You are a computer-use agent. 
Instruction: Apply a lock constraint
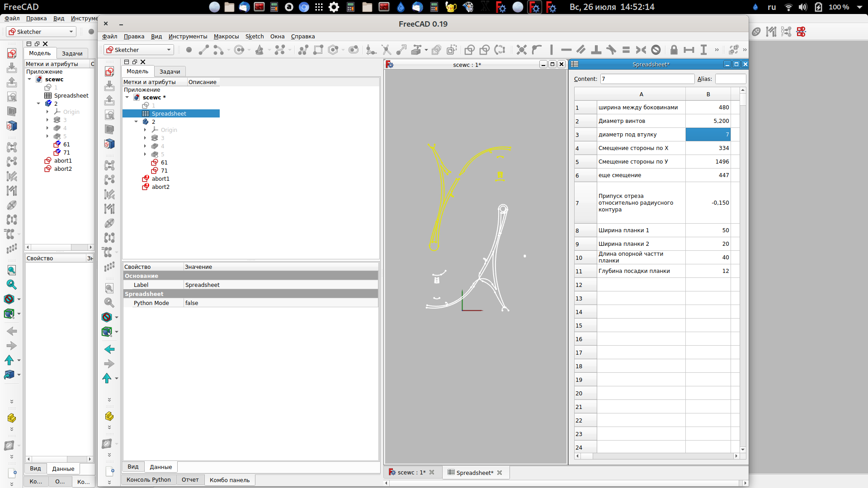674,50
